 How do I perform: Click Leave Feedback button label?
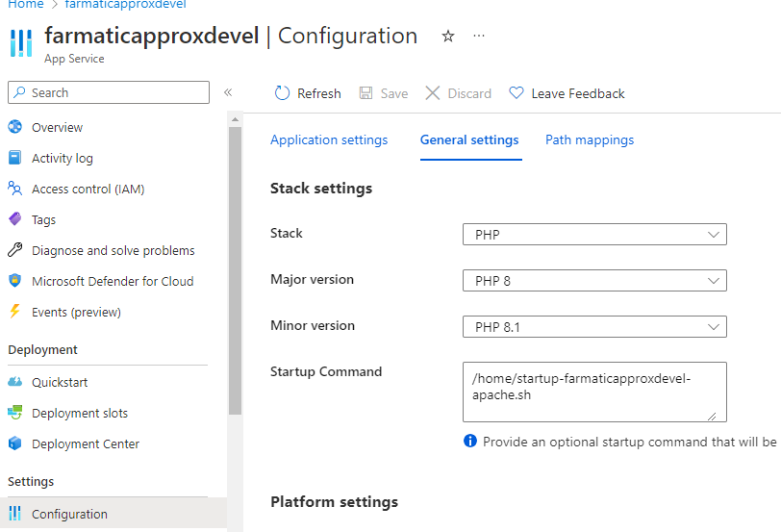[578, 93]
